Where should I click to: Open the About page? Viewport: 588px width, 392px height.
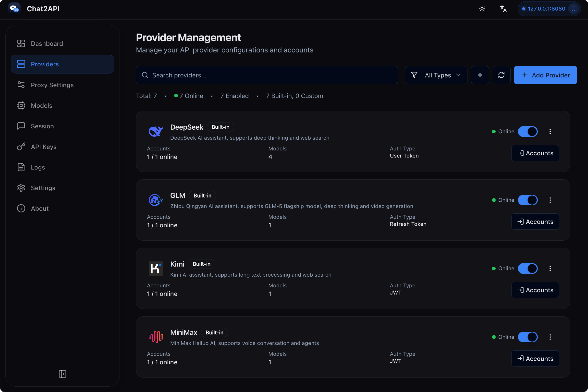(62, 208)
